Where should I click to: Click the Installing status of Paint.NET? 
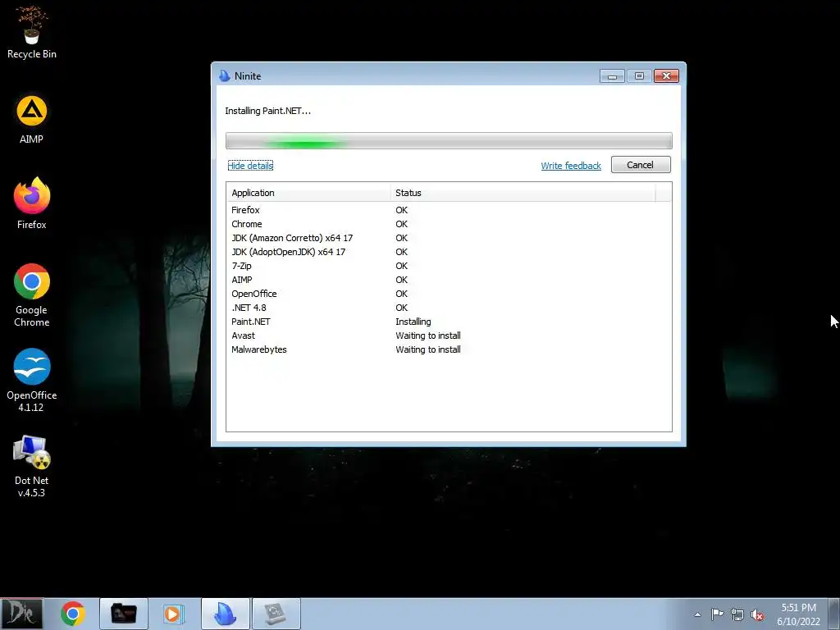pyautogui.click(x=413, y=322)
